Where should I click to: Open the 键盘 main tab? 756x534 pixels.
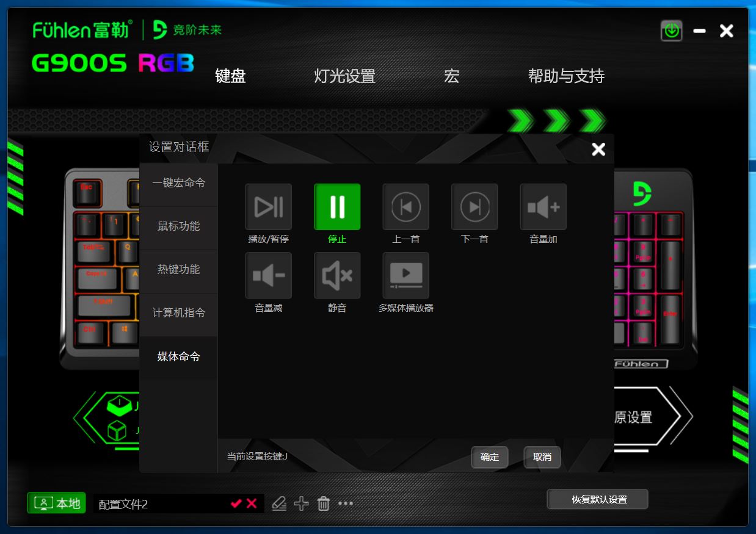coord(230,76)
